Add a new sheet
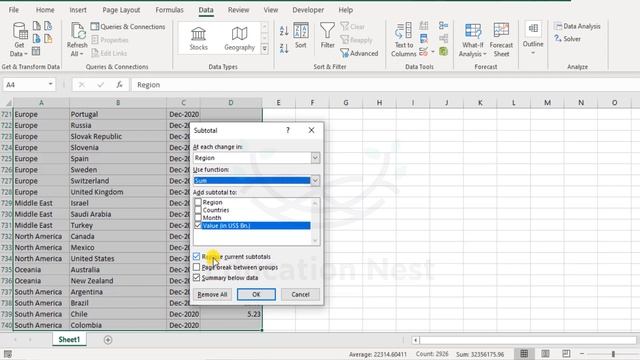This screenshot has width=640, height=360. point(108,340)
